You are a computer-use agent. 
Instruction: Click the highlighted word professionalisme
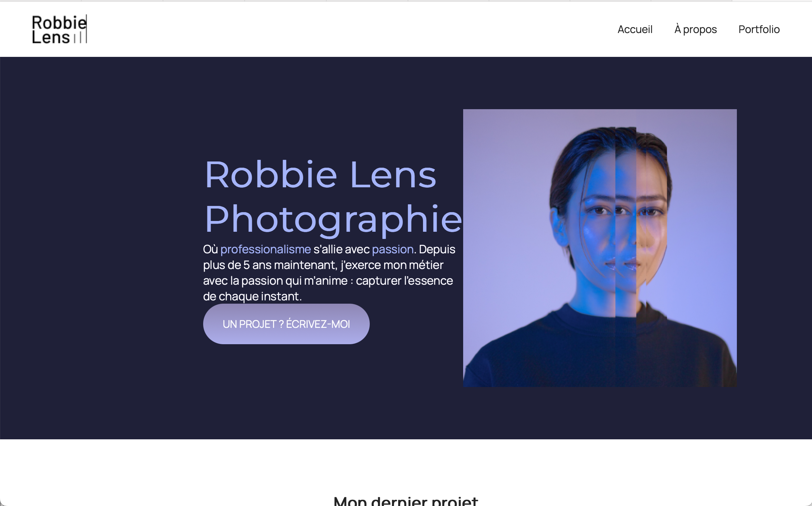tap(266, 249)
